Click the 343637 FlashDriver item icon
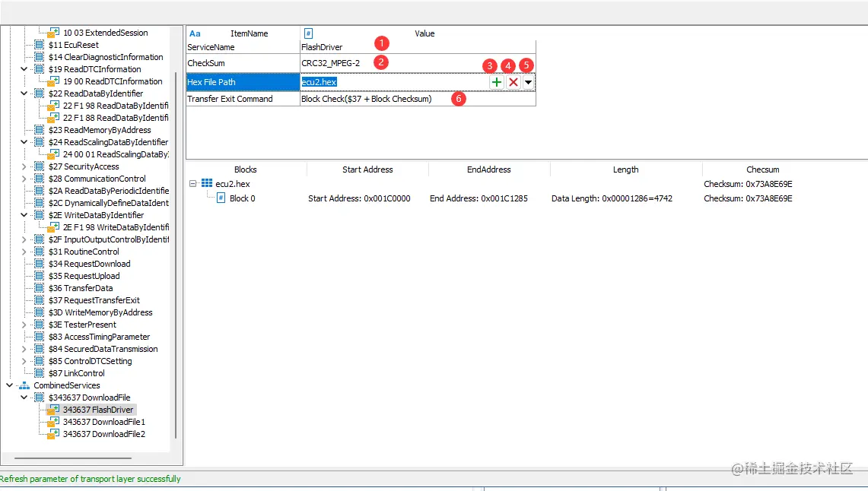 click(x=54, y=410)
